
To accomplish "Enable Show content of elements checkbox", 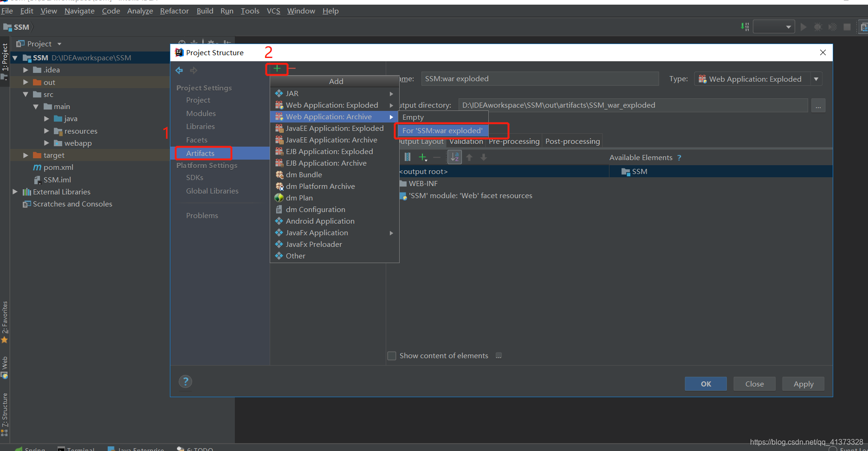I will click(x=392, y=356).
